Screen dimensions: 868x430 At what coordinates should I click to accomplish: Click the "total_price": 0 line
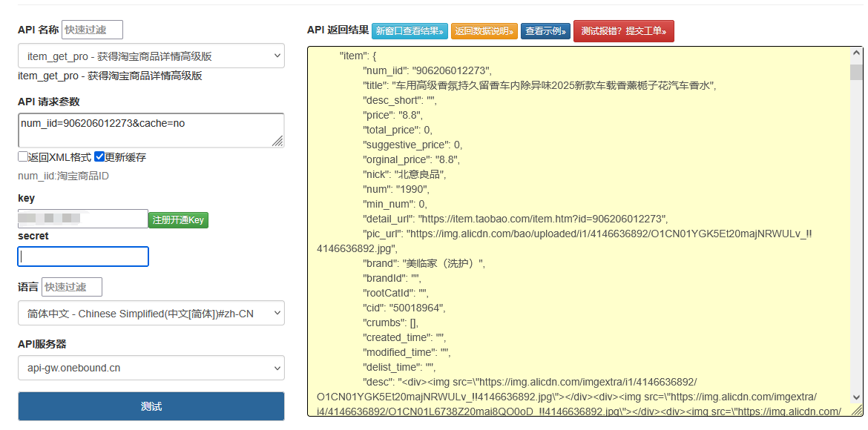(x=398, y=130)
